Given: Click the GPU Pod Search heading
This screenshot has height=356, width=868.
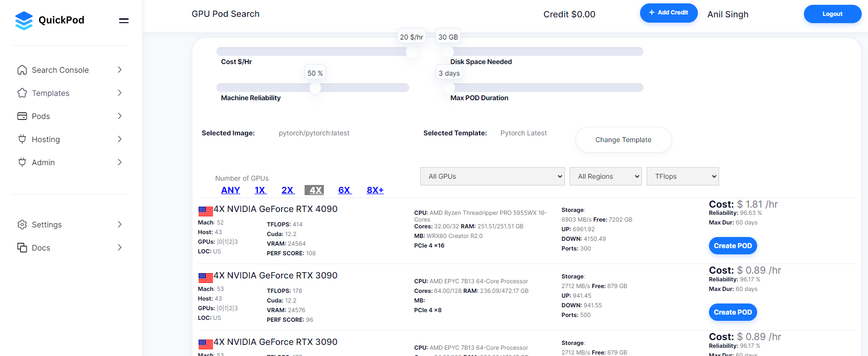Looking at the screenshot, I should [226, 14].
